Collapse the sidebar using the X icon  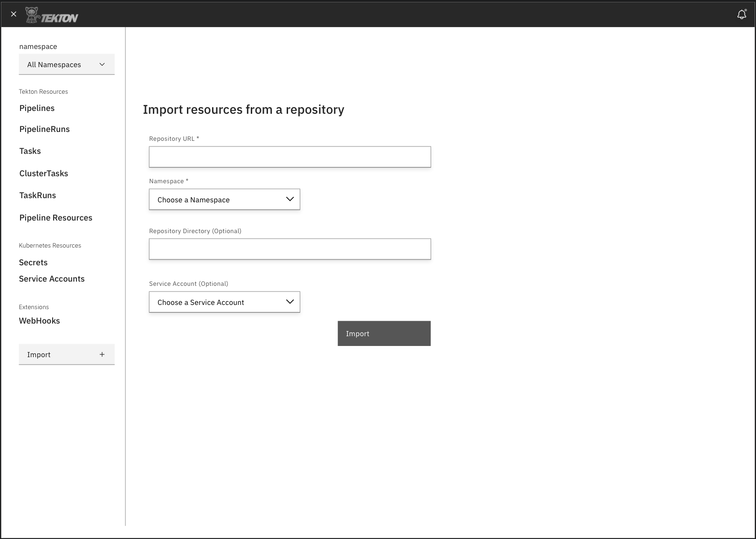[x=14, y=14]
